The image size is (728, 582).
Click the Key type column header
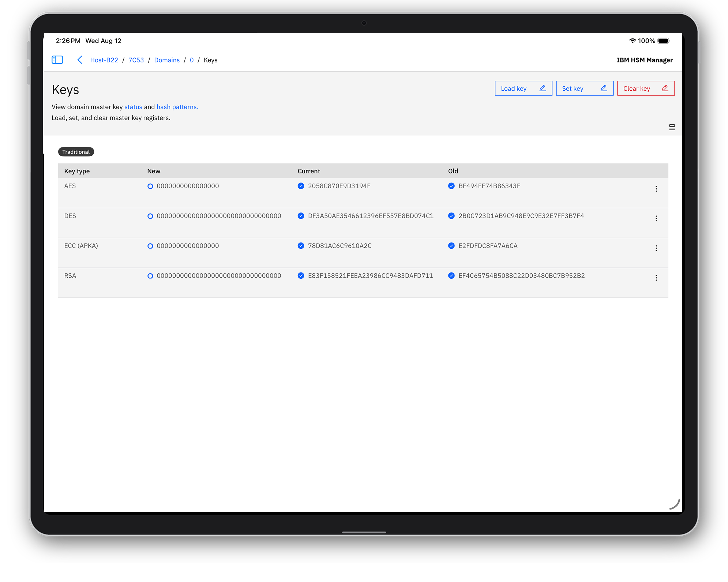point(77,171)
